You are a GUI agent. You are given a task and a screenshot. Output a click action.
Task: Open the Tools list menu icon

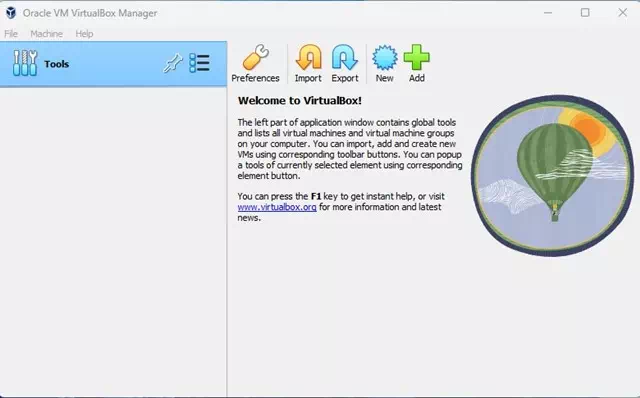[199, 63]
